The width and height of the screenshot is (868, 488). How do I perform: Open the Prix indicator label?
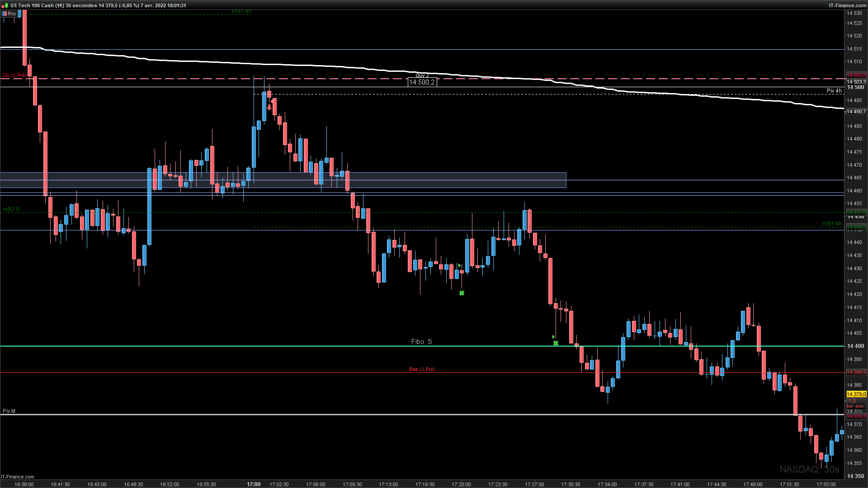(9, 14)
